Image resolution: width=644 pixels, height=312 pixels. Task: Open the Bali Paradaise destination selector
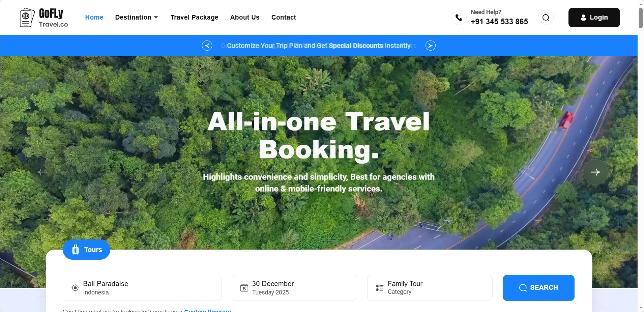tap(142, 288)
